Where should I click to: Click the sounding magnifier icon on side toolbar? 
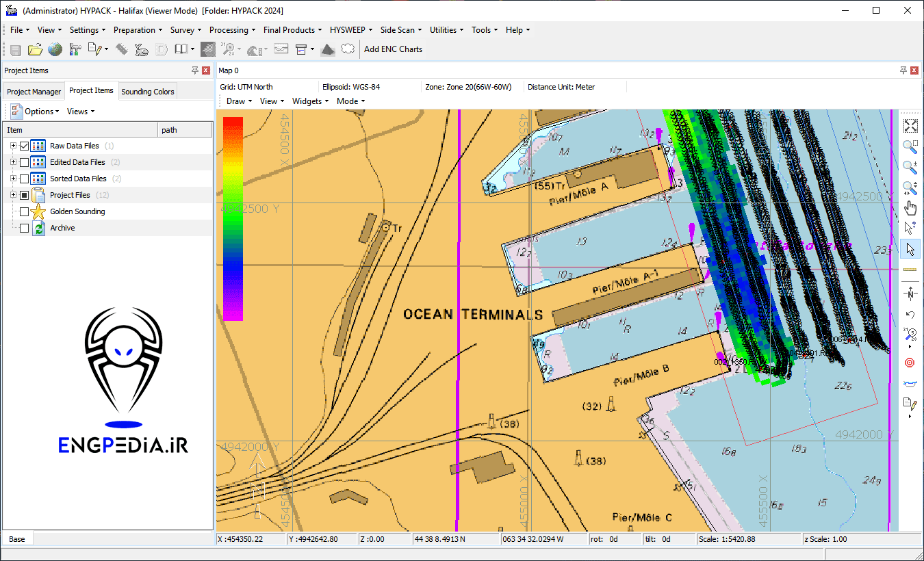910,334
